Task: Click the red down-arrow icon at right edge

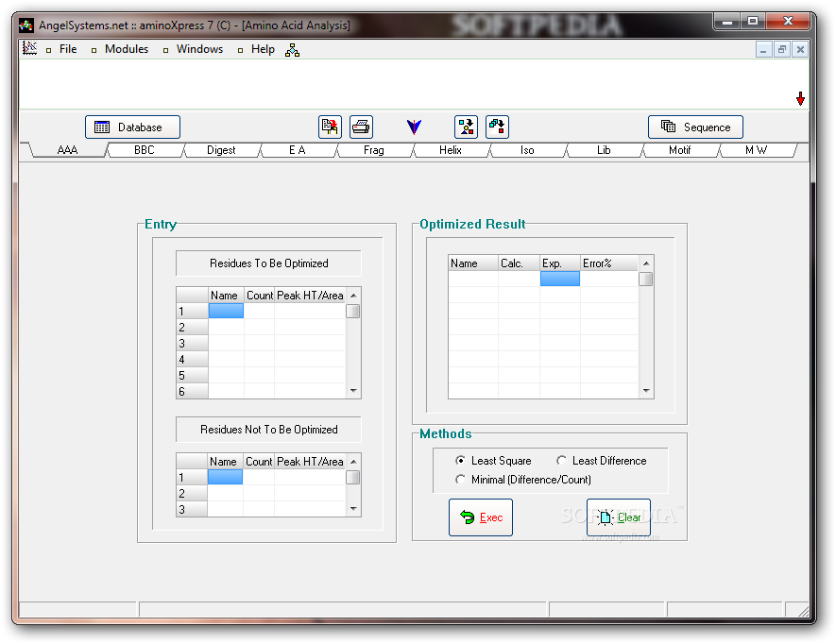Action: point(800,98)
